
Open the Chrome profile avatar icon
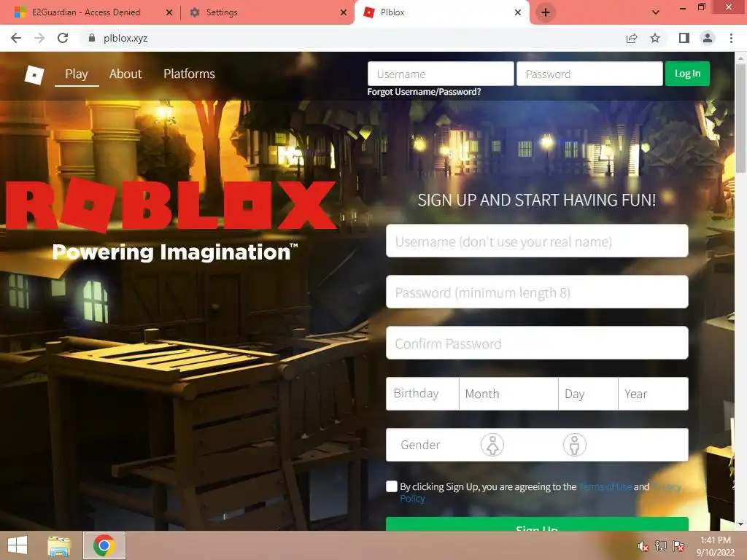708,38
